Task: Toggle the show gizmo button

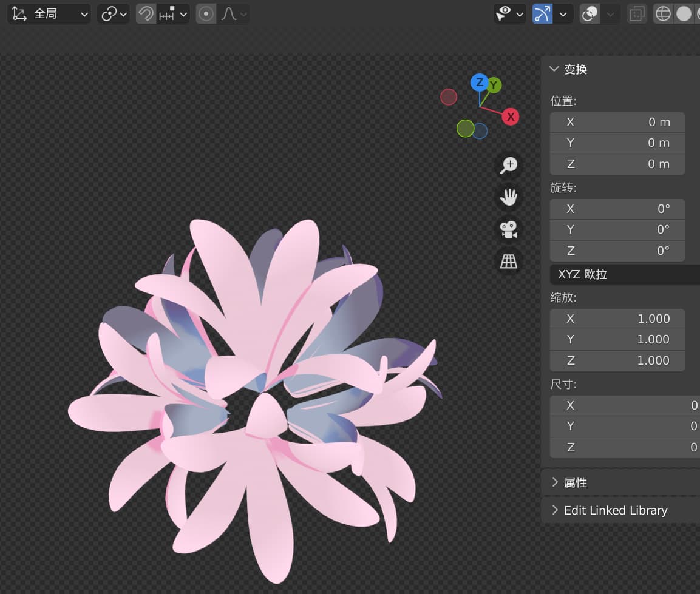Action: point(542,14)
